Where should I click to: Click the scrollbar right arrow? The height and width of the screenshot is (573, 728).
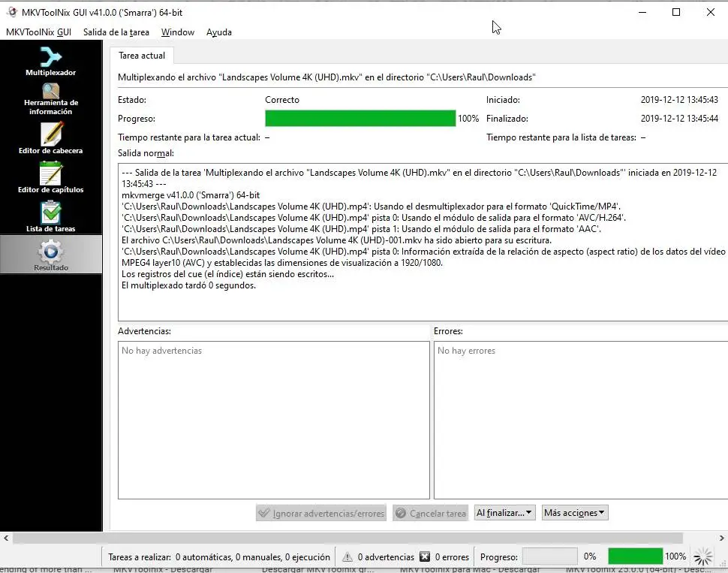721,538
